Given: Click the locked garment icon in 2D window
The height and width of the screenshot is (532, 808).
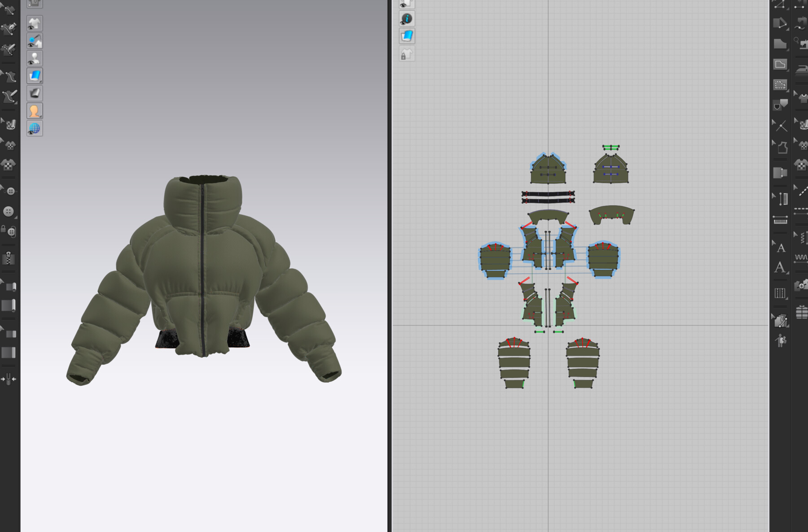Looking at the screenshot, I should click(x=407, y=54).
